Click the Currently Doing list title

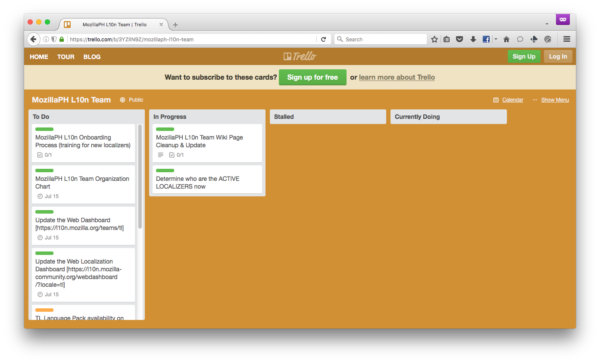click(417, 117)
